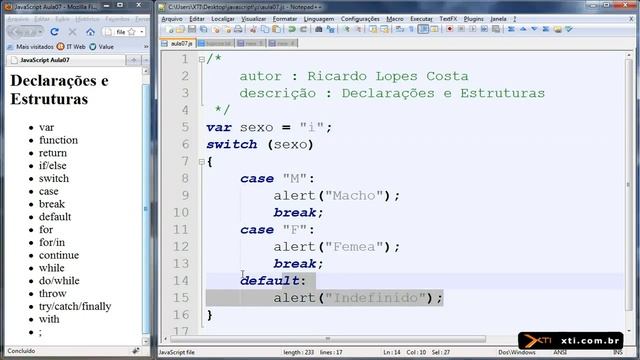The height and width of the screenshot is (360, 640).
Task: Click the 'default:' line in the editor
Action: pos(273,281)
